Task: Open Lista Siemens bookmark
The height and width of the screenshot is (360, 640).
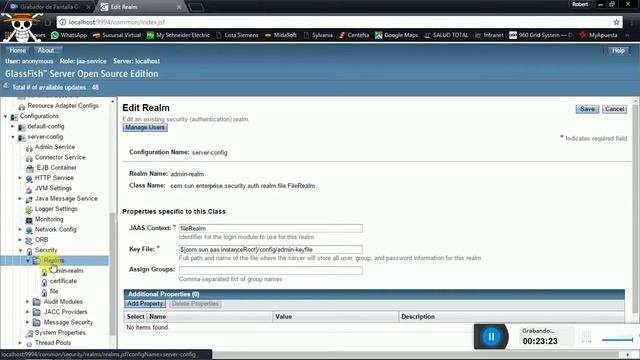Action: (237, 36)
